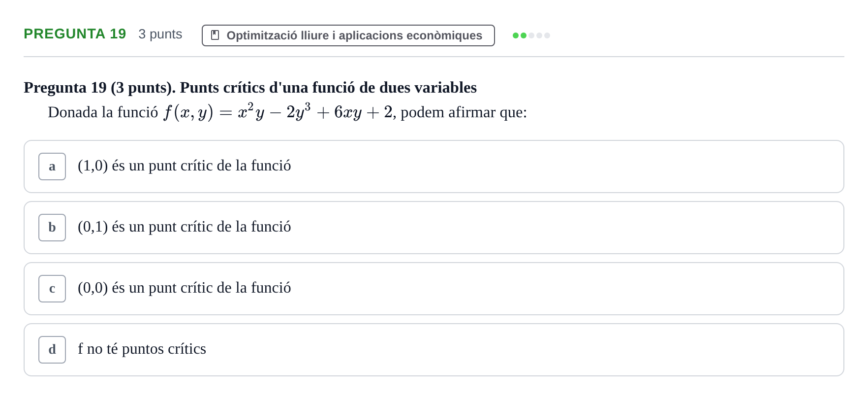Select the letter box for answer a
Screen dimensions: 868x401
coord(52,167)
